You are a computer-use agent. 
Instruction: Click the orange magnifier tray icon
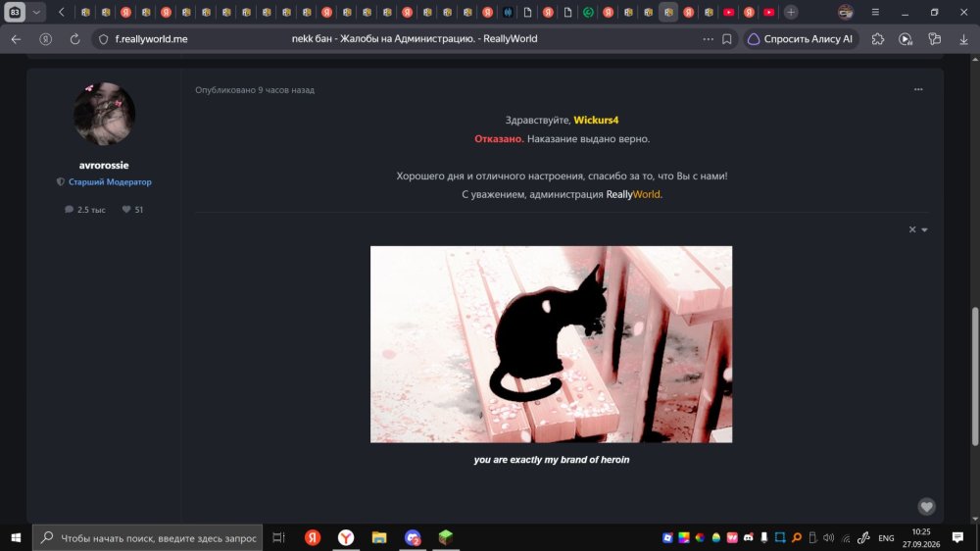(796, 538)
